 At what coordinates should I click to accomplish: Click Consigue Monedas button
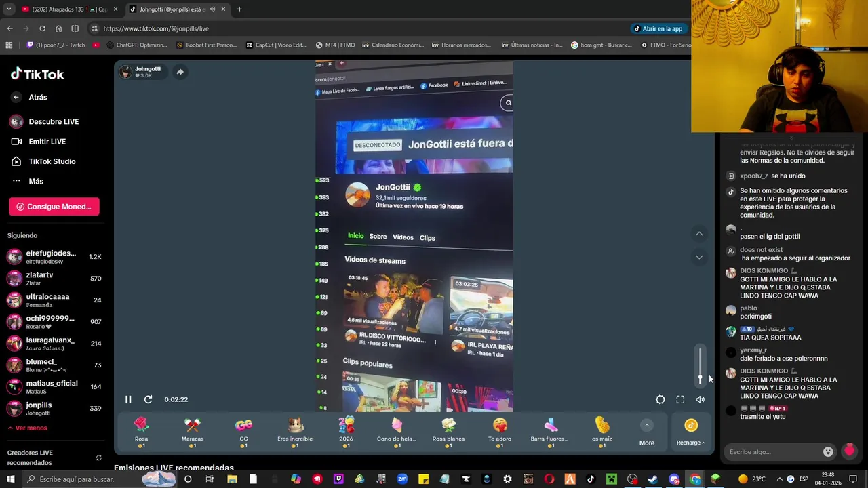click(x=54, y=207)
